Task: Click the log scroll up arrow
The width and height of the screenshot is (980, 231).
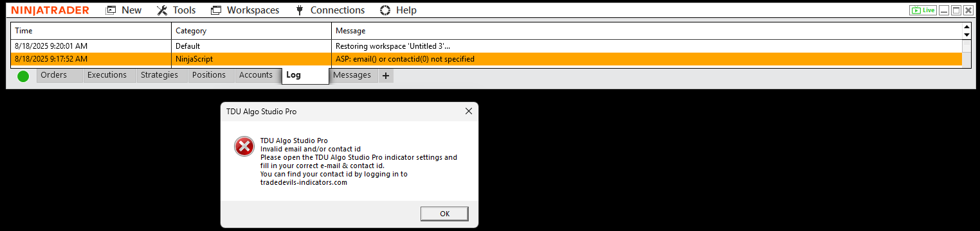Action: click(966, 28)
